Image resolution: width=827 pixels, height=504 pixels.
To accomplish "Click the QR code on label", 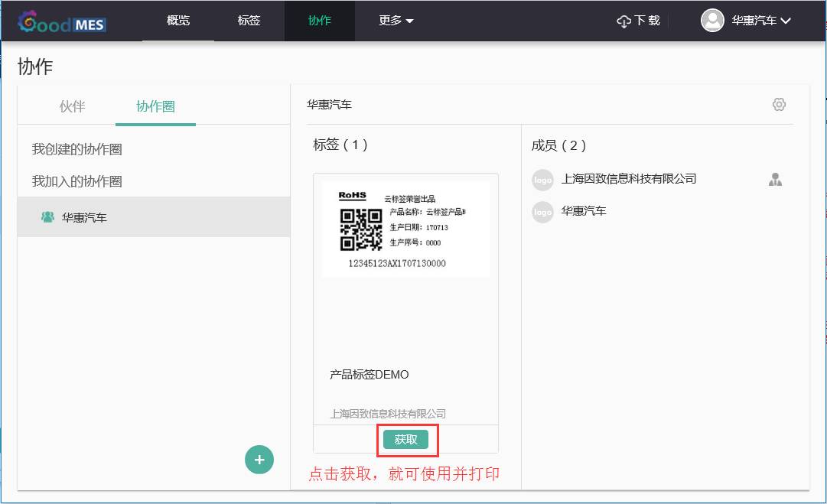I will 361,229.
